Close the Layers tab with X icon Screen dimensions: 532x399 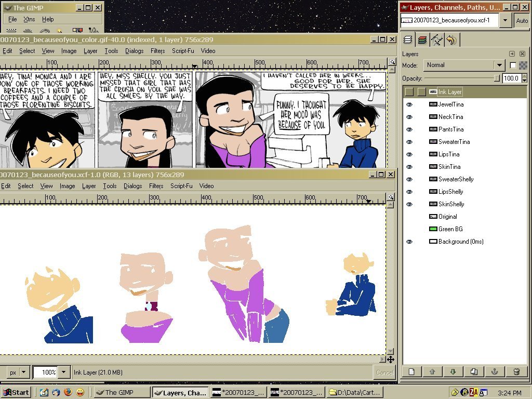[523, 54]
